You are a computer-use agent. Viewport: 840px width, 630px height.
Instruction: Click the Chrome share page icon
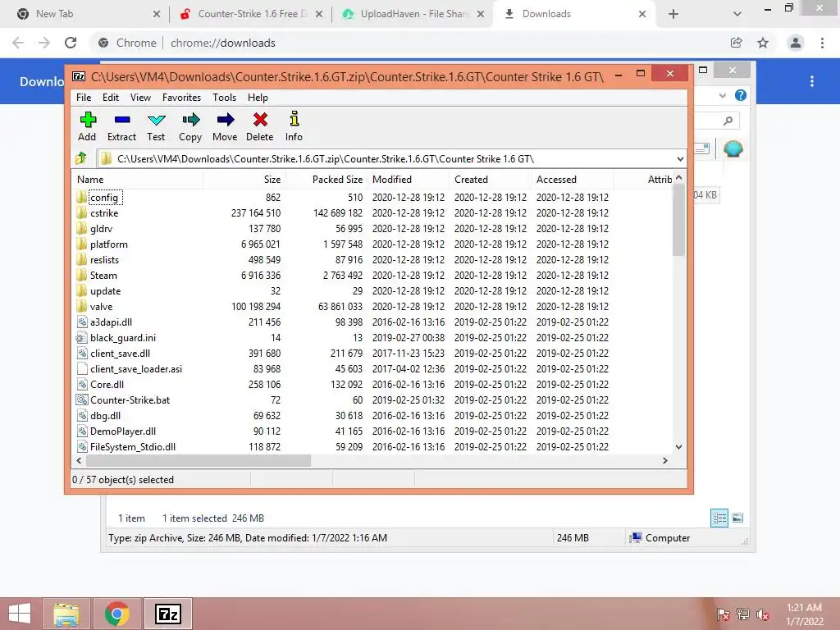point(736,43)
